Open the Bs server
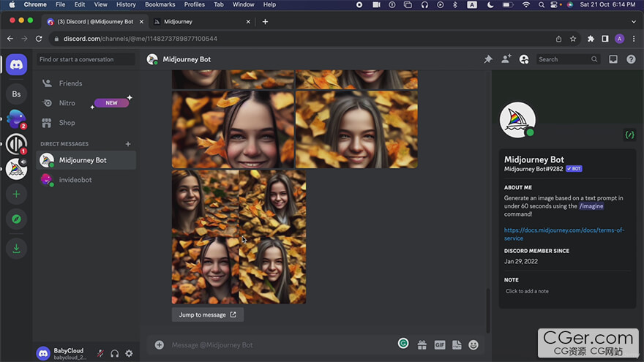This screenshot has height=362, width=644. [x=16, y=94]
